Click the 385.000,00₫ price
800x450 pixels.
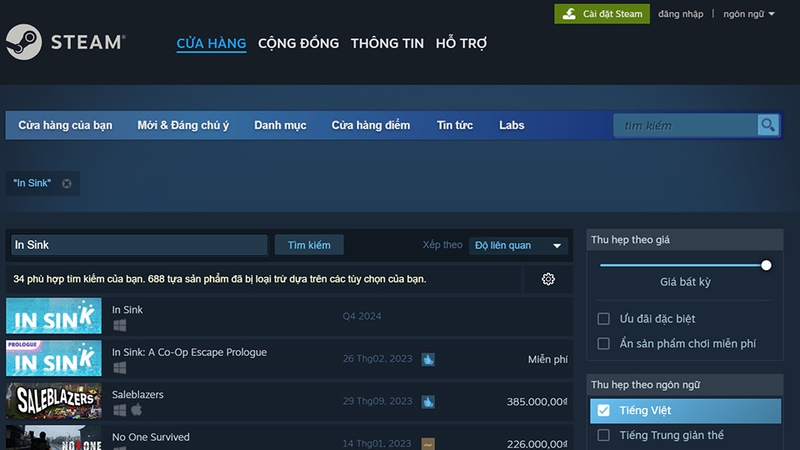(x=537, y=402)
